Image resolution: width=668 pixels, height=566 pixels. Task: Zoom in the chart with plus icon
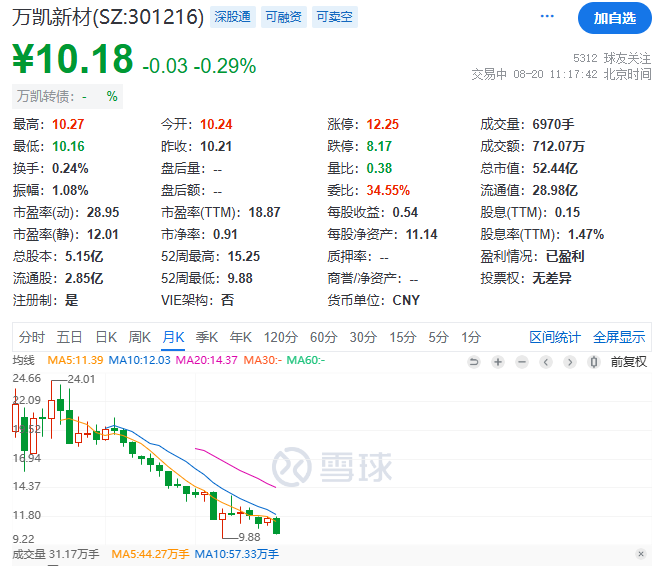point(498,362)
